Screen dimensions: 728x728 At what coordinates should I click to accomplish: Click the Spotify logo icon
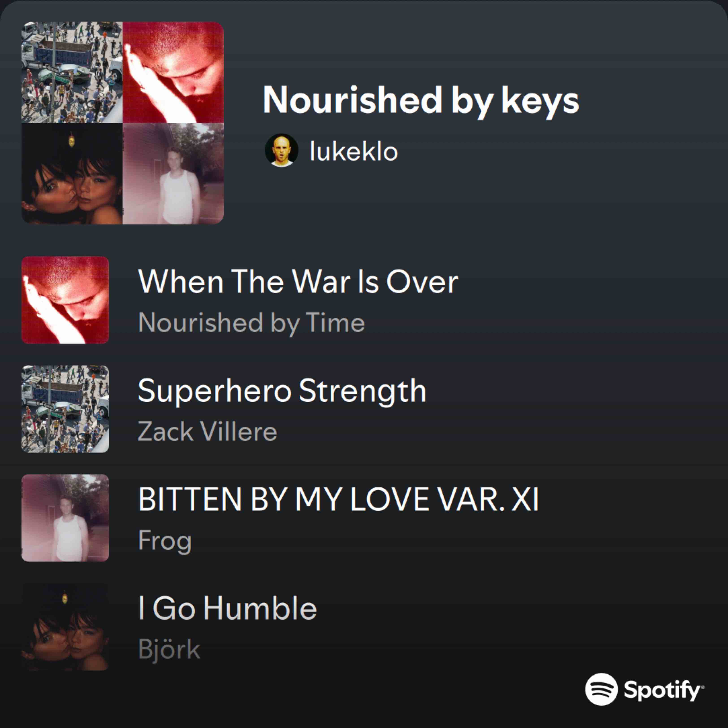601,689
